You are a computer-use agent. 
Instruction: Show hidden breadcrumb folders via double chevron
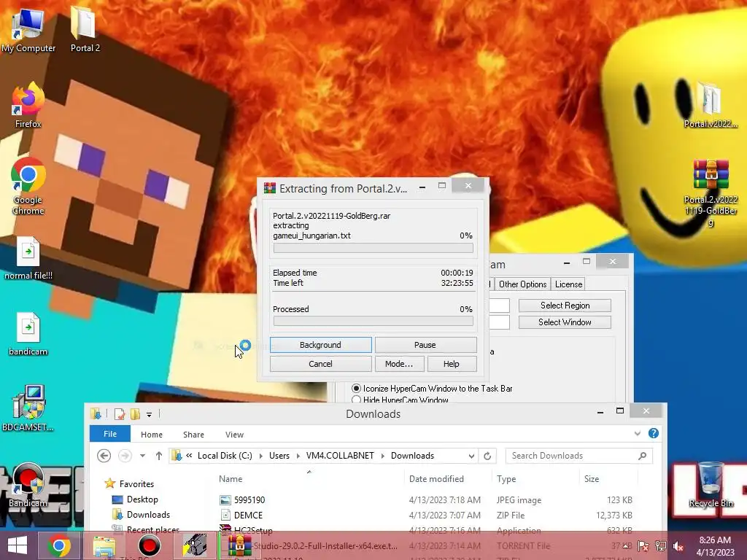click(x=189, y=456)
